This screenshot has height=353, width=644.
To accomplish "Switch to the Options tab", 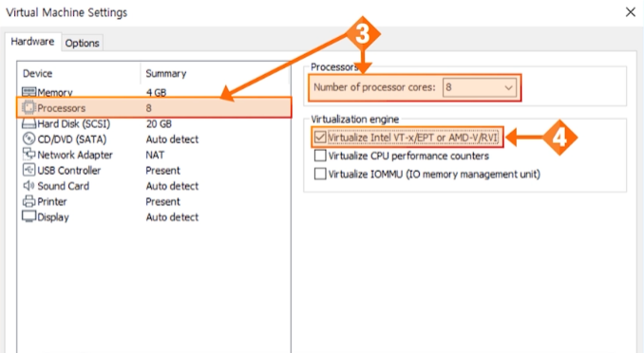I will point(82,43).
